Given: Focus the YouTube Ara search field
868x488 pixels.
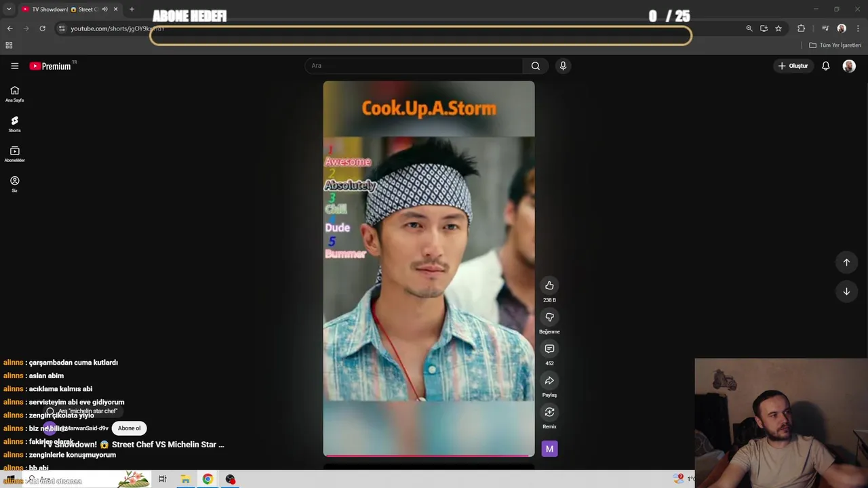Looking at the screenshot, I should click(x=414, y=66).
